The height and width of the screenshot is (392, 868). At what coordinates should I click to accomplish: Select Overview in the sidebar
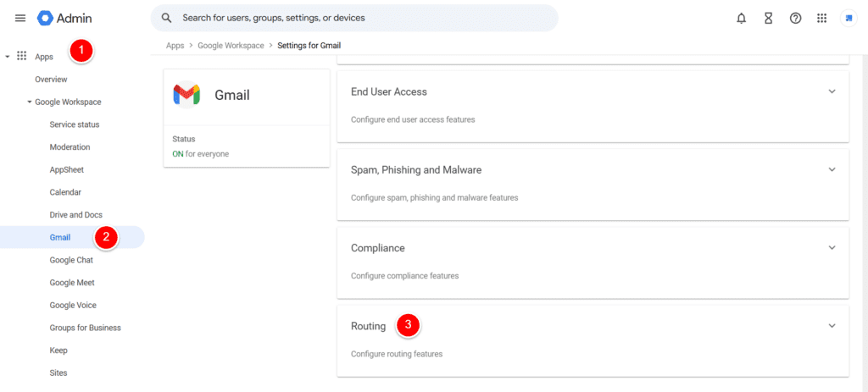(51, 79)
